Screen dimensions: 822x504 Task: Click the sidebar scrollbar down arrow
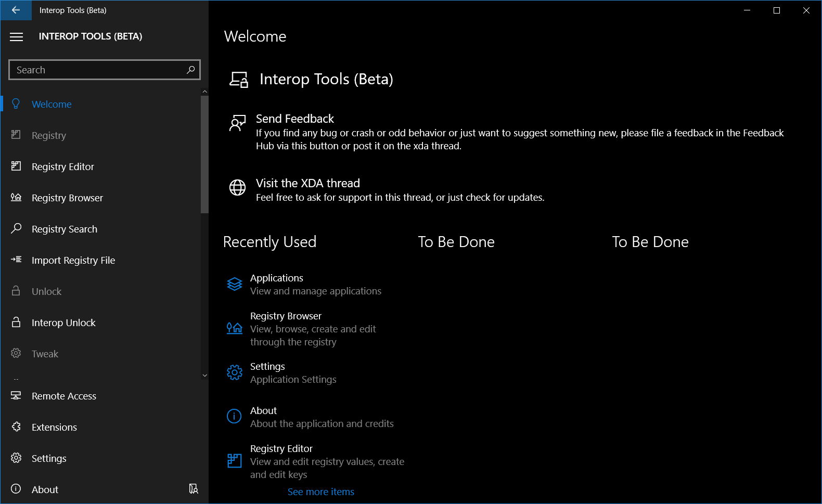[x=204, y=376]
